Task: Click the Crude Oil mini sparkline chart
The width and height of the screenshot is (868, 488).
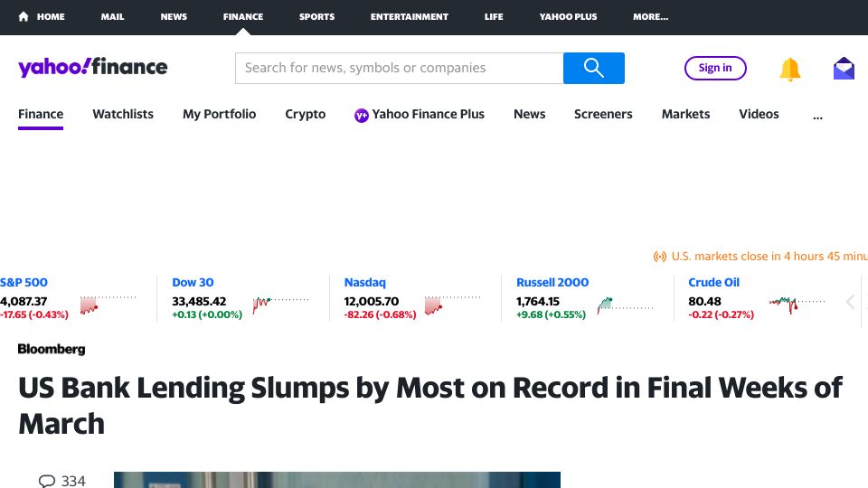Action: pos(797,305)
